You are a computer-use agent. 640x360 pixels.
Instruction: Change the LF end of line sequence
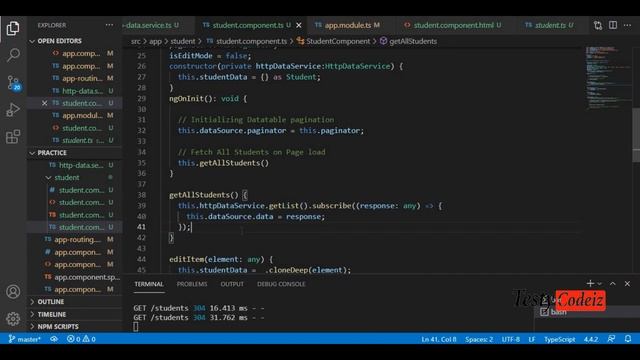[531, 339]
